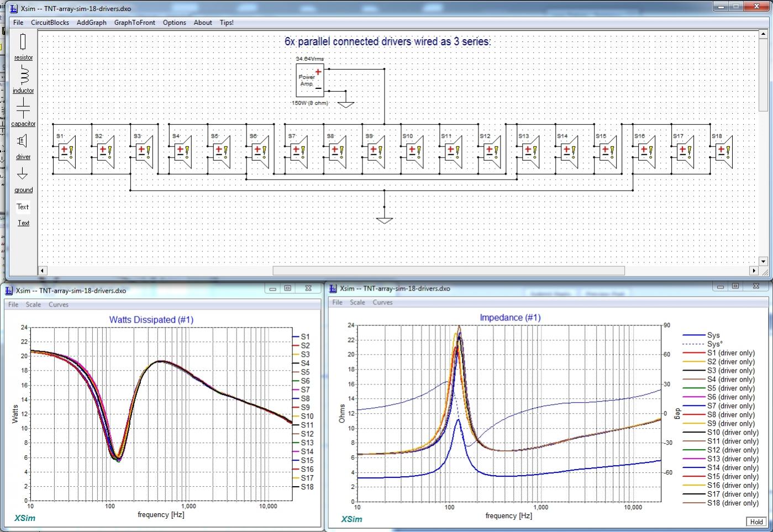Viewport: 773px width, 532px height.
Task: Select driver S3 in the schematic
Action: click(144, 151)
